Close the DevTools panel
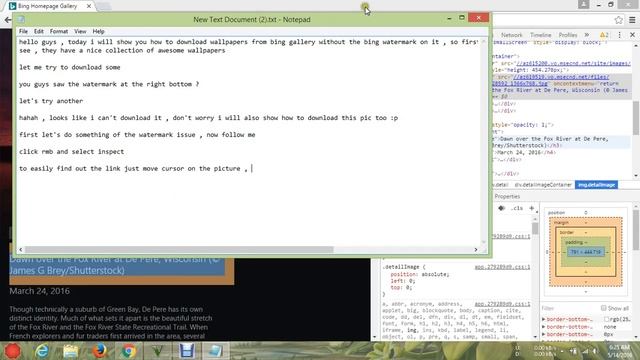 632,35
